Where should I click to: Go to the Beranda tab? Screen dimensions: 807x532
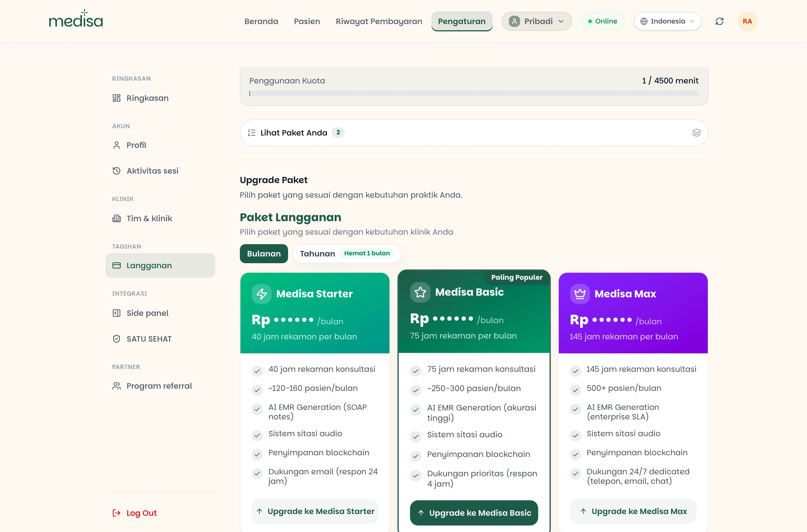(x=261, y=21)
